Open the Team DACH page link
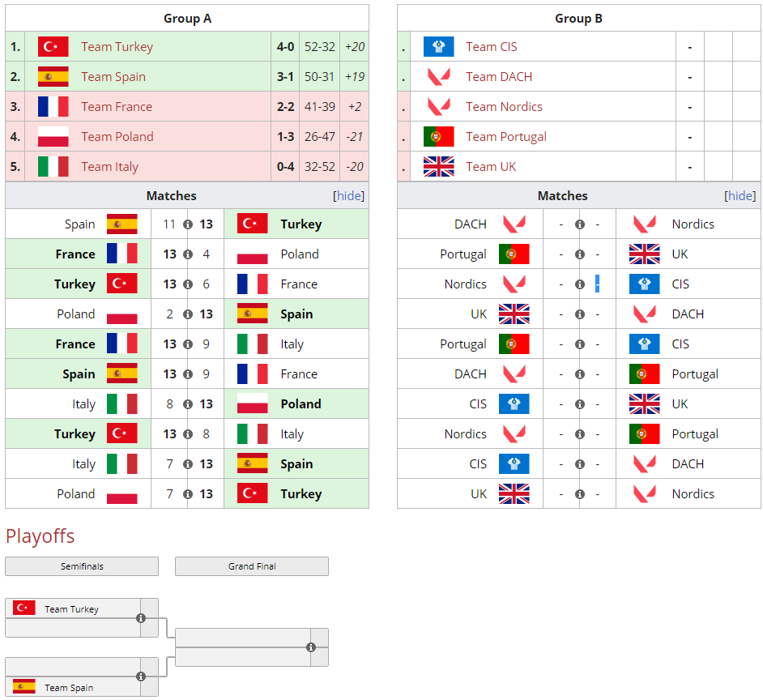This screenshot has width=763, height=700. pos(499,77)
